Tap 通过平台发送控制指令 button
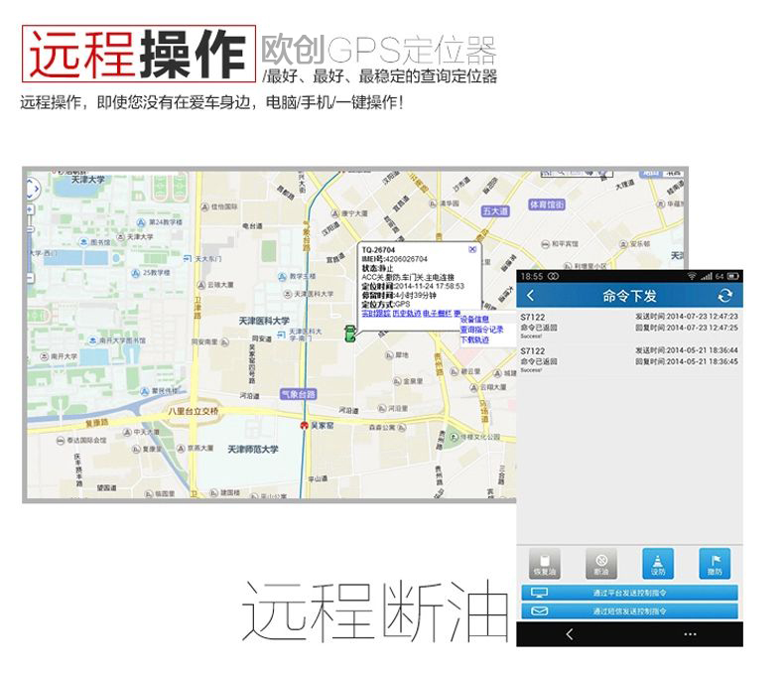This screenshot has height=674, width=784. point(629,593)
